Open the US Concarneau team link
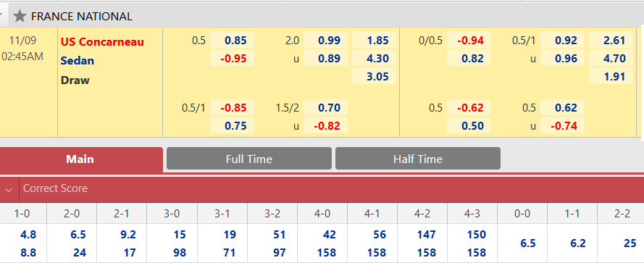 (102, 41)
